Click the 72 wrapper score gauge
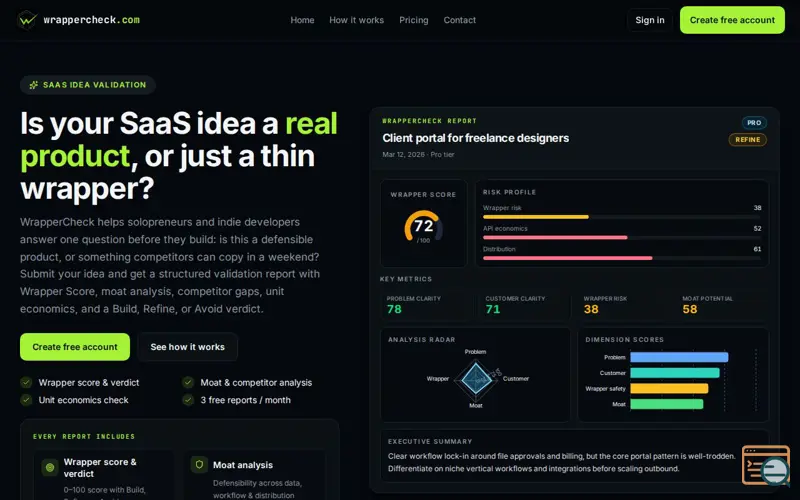Image resolution: width=800 pixels, height=500 pixels. (423, 226)
